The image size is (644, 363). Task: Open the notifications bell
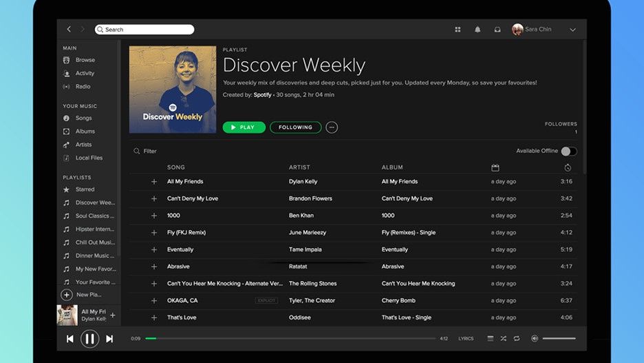pyautogui.click(x=477, y=29)
